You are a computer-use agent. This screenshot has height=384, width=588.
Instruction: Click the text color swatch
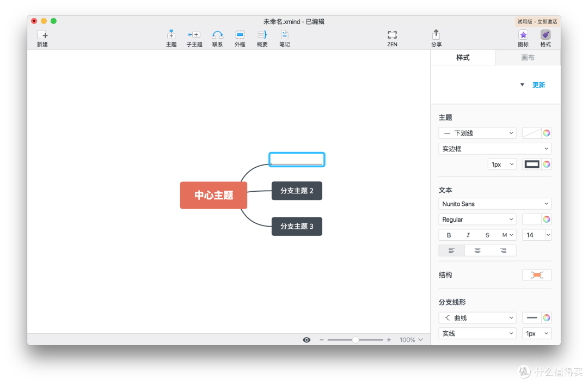[x=532, y=220]
